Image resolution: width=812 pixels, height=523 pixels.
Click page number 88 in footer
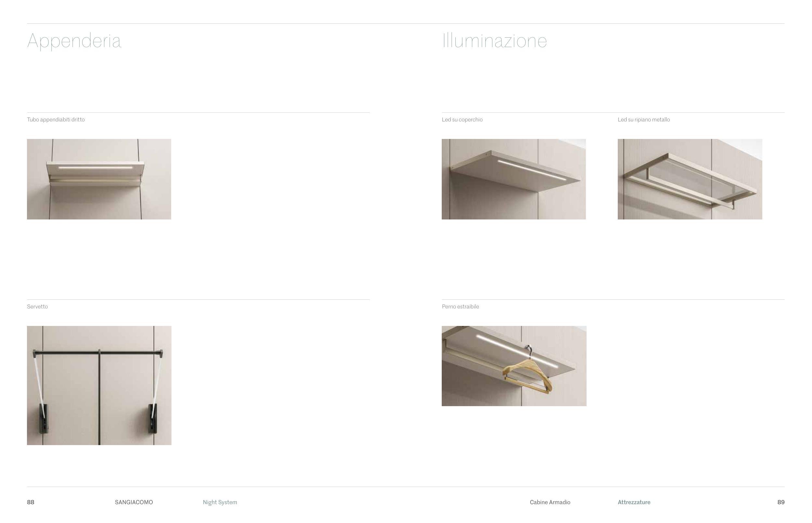click(31, 502)
